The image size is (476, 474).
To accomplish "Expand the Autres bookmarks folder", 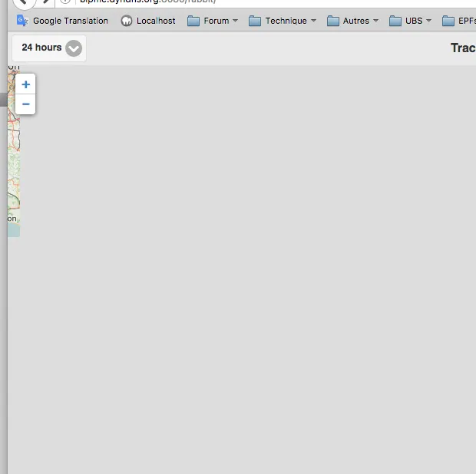I will click(352, 21).
